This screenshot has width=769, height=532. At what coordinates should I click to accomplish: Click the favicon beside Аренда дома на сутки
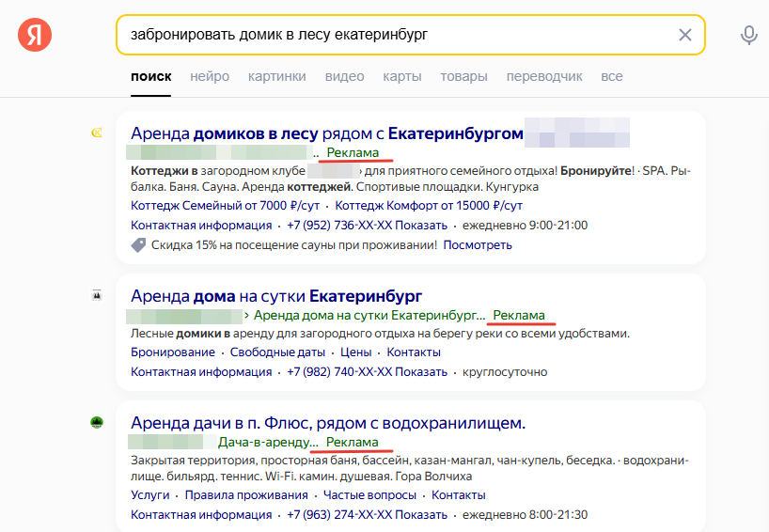(x=97, y=295)
